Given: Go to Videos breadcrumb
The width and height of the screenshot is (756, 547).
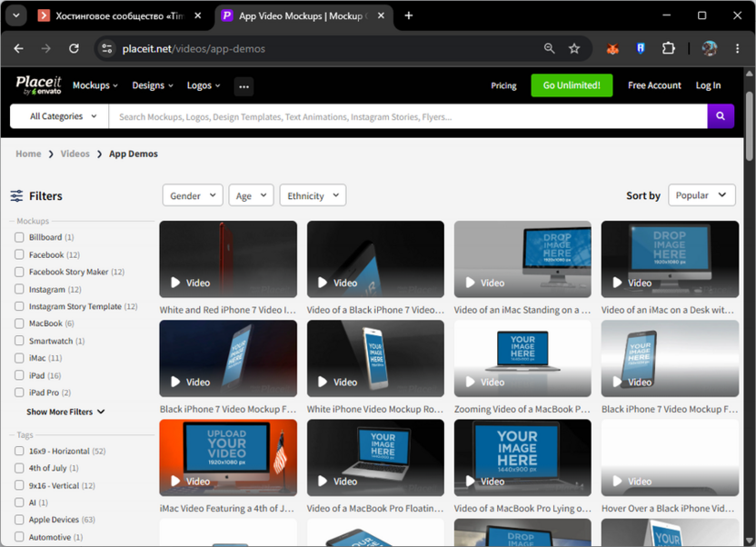Looking at the screenshot, I should (75, 154).
